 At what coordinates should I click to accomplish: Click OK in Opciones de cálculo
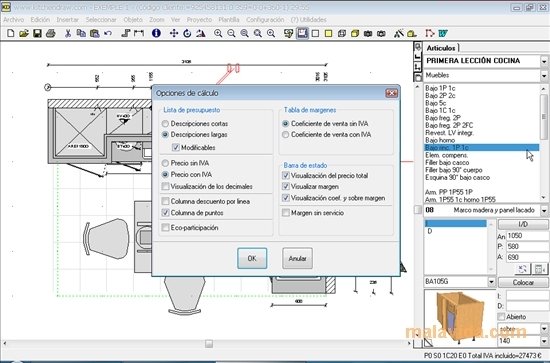click(252, 258)
